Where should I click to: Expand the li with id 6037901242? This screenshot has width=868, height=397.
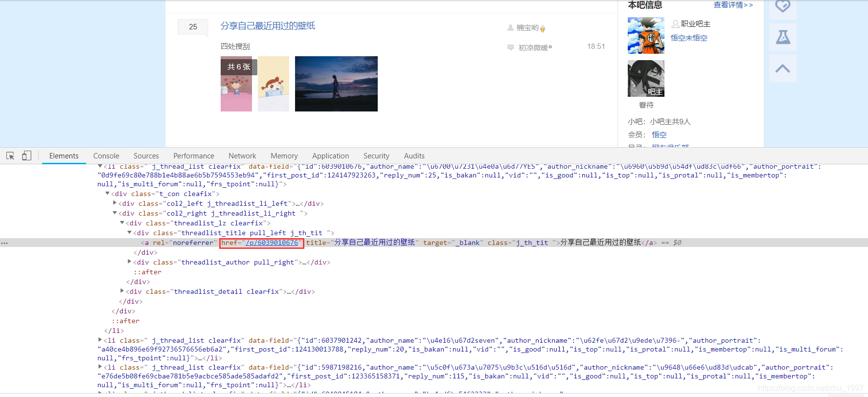click(100, 340)
